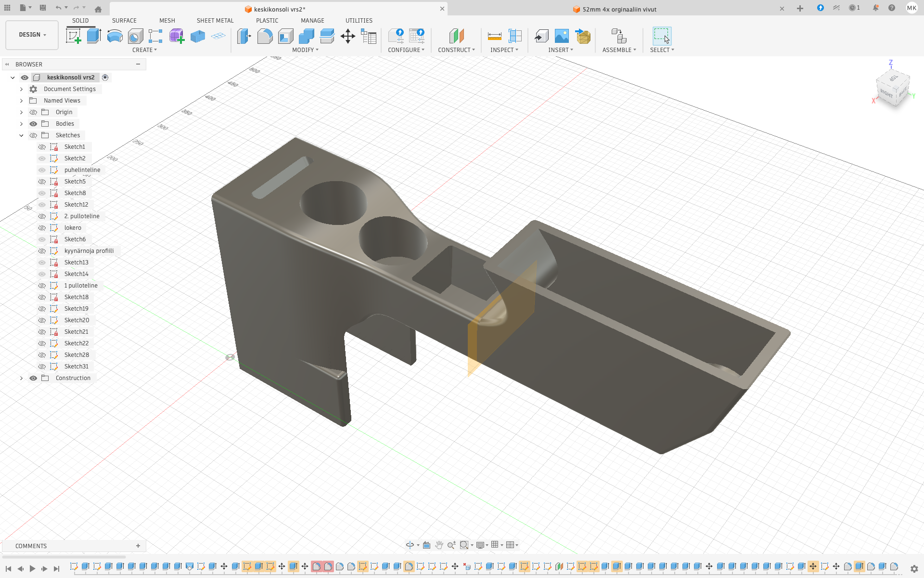Open the INSERT menu label
The width and height of the screenshot is (924, 578).
point(561,50)
